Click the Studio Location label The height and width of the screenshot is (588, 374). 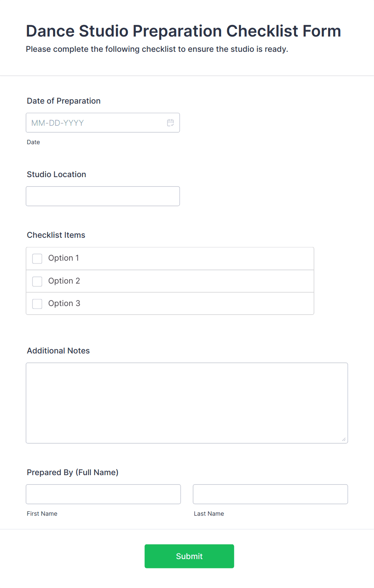pos(56,174)
